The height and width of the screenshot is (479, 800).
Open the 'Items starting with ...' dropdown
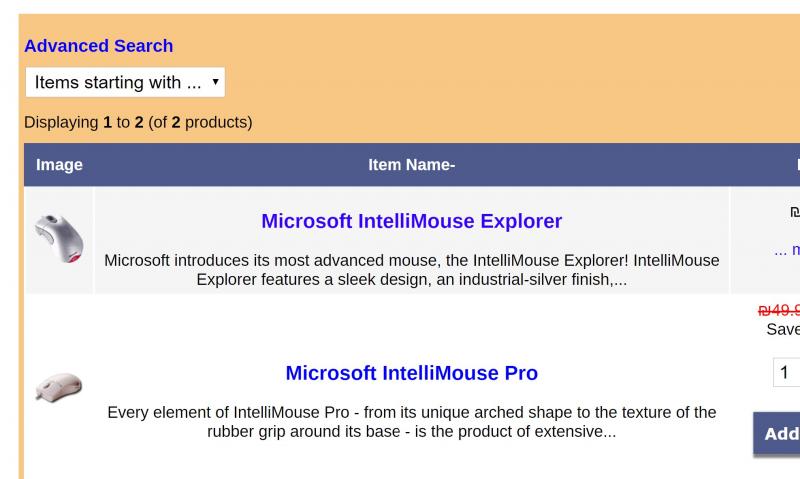tap(125, 82)
